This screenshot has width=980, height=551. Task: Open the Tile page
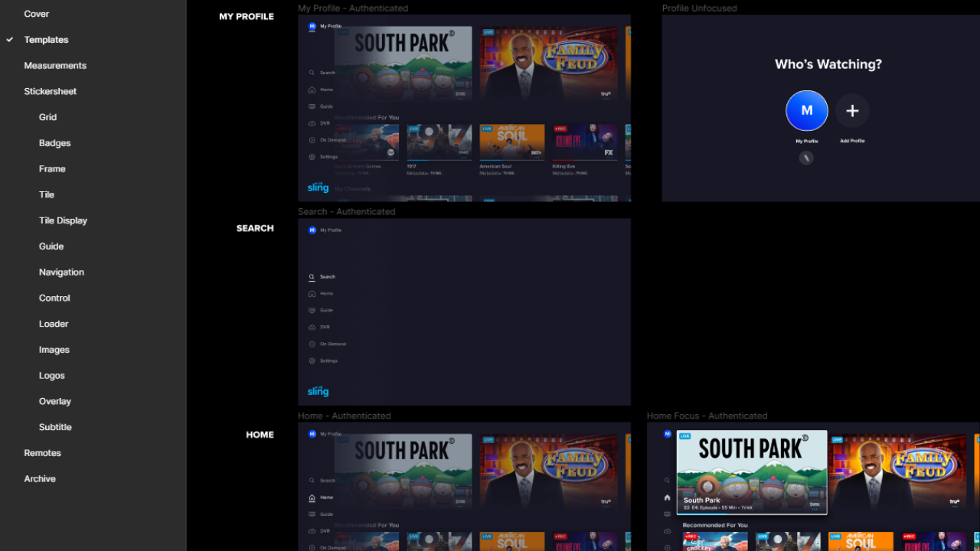coord(47,195)
